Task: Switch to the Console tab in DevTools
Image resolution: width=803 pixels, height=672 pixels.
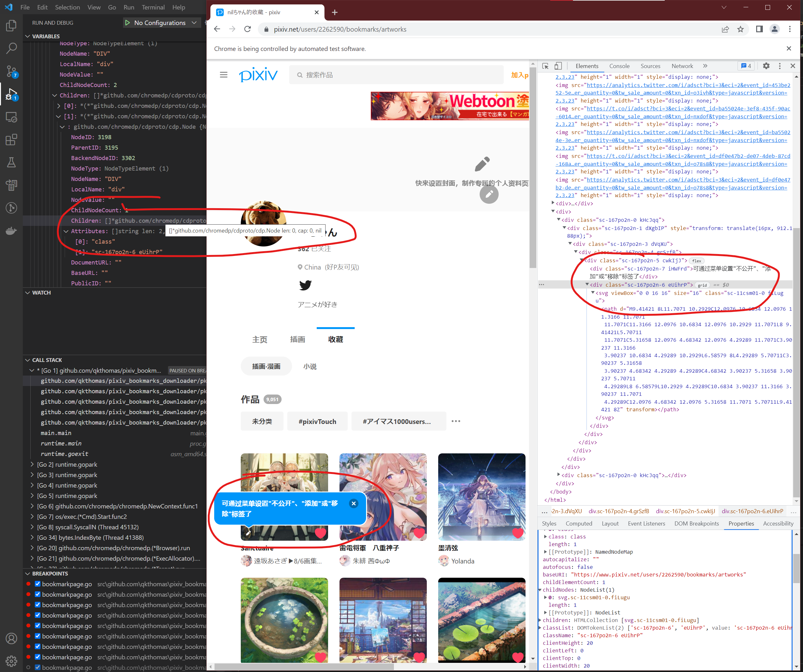Action: (619, 66)
